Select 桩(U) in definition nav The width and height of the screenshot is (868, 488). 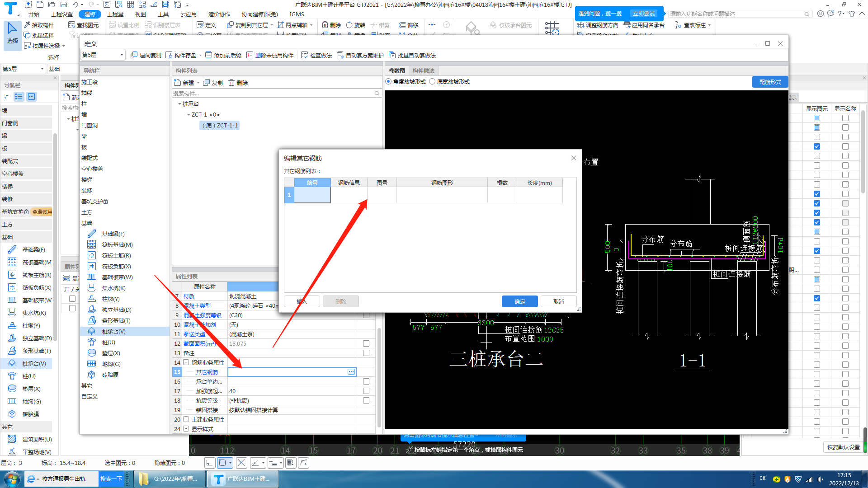pyautogui.click(x=108, y=342)
